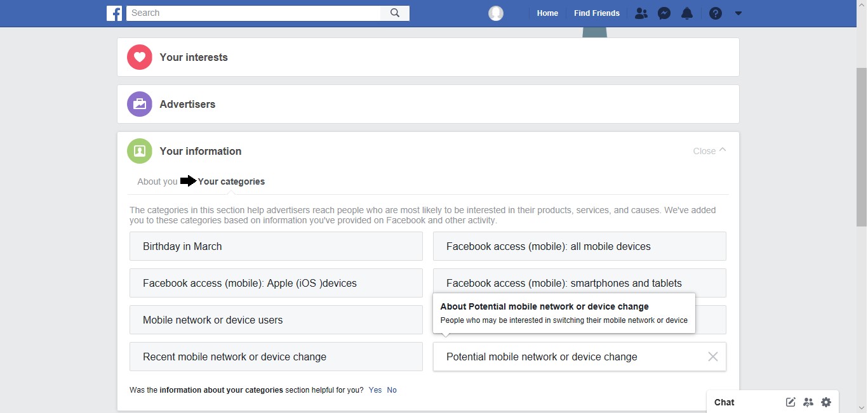This screenshot has width=868, height=413.
Task: Click the Advertisers briefcase icon
Action: pyautogui.click(x=140, y=104)
